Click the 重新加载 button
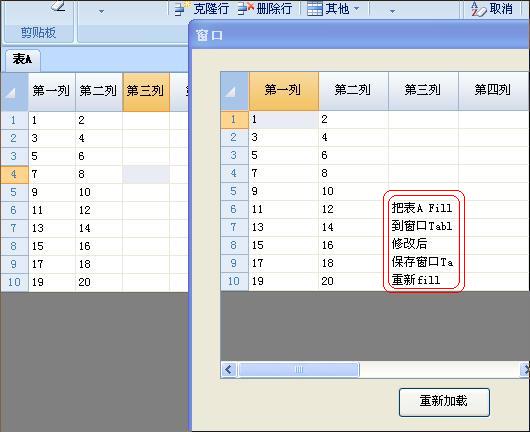 point(444,402)
